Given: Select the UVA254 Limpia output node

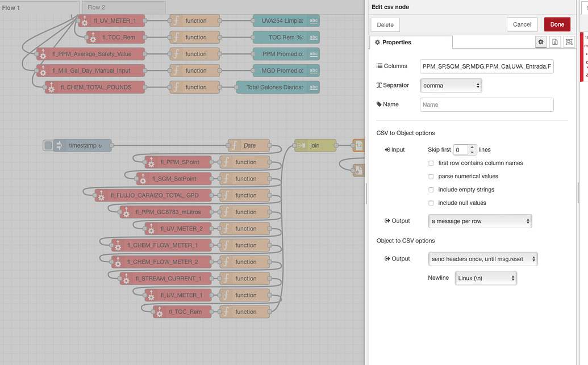Looking at the screenshot, I should [286, 20].
